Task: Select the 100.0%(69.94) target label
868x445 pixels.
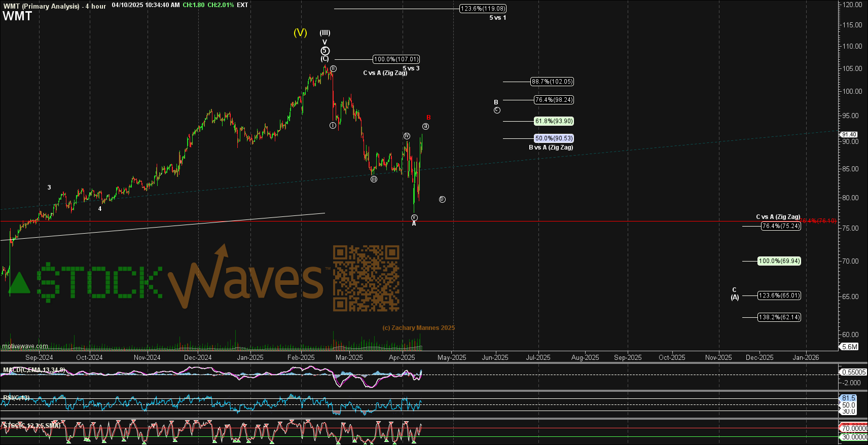Action: coord(779,261)
